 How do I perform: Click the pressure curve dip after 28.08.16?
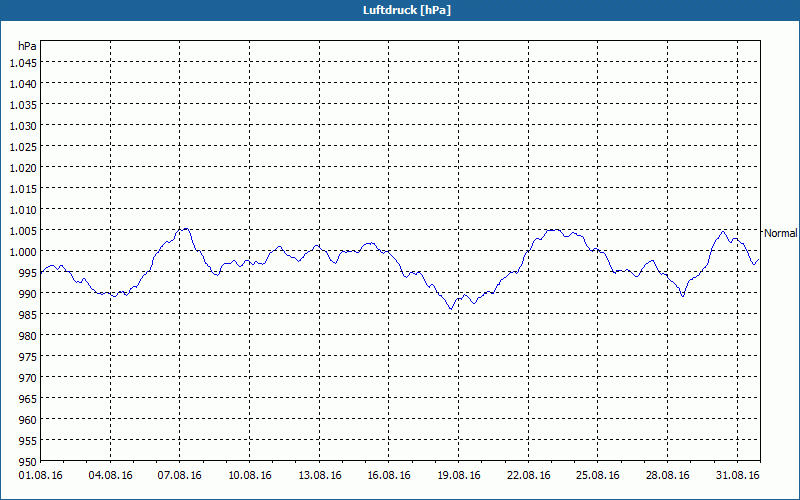(683, 295)
